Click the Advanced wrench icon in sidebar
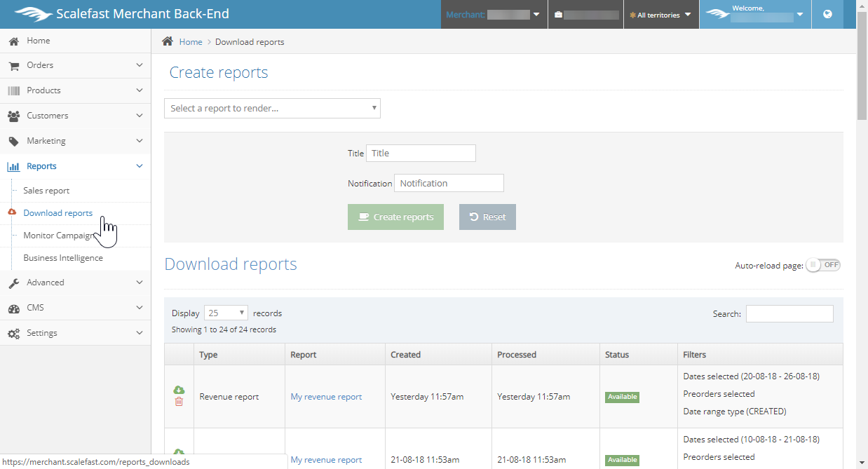The image size is (868, 469). [13, 283]
